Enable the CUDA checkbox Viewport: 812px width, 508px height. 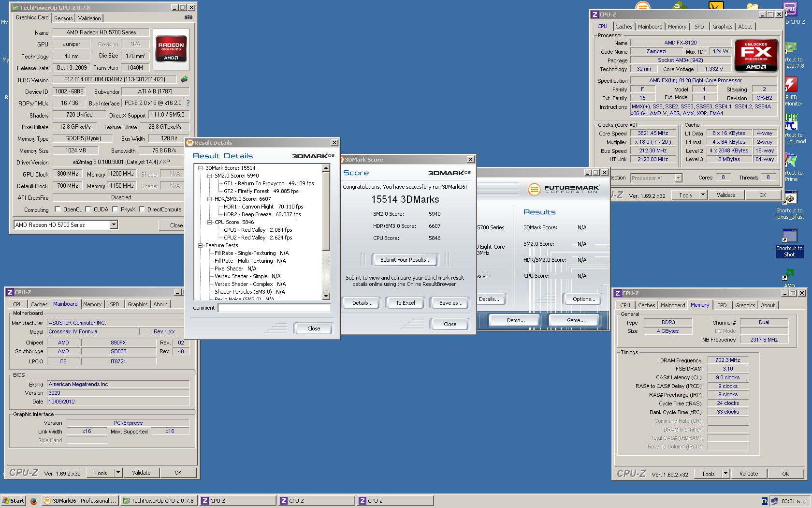coord(88,209)
